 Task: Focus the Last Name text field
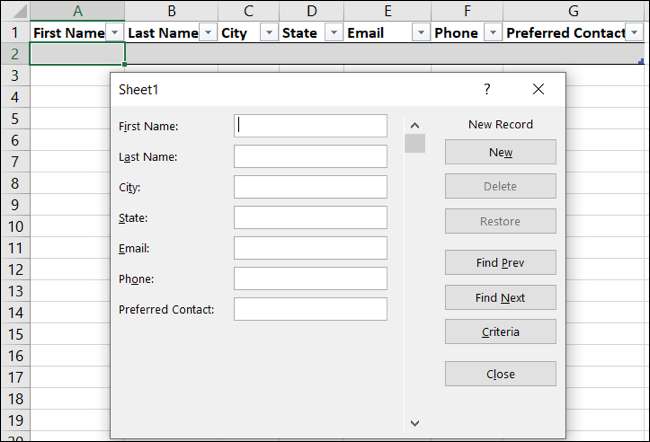point(310,157)
